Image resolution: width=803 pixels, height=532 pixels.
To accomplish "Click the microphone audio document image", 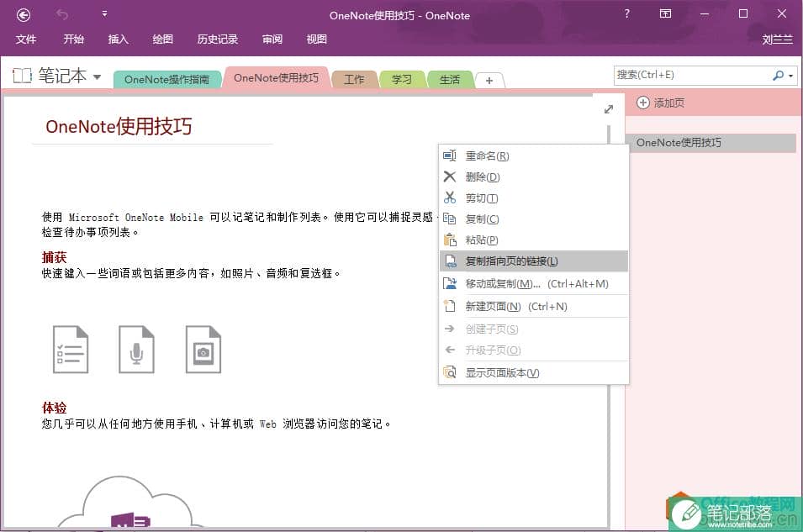I will click(136, 350).
